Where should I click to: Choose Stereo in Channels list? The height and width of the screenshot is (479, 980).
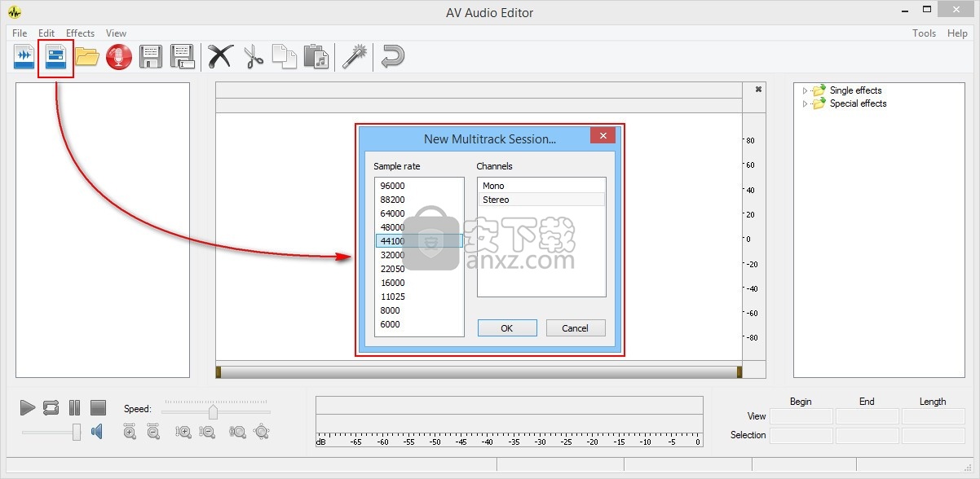(541, 200)
